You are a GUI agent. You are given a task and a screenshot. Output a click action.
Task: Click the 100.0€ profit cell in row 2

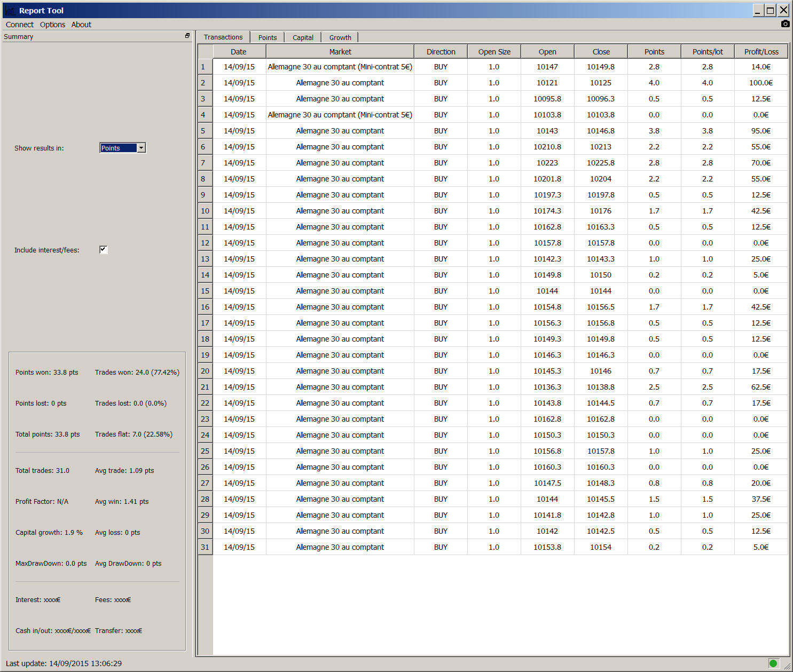[x=760, y=83]
